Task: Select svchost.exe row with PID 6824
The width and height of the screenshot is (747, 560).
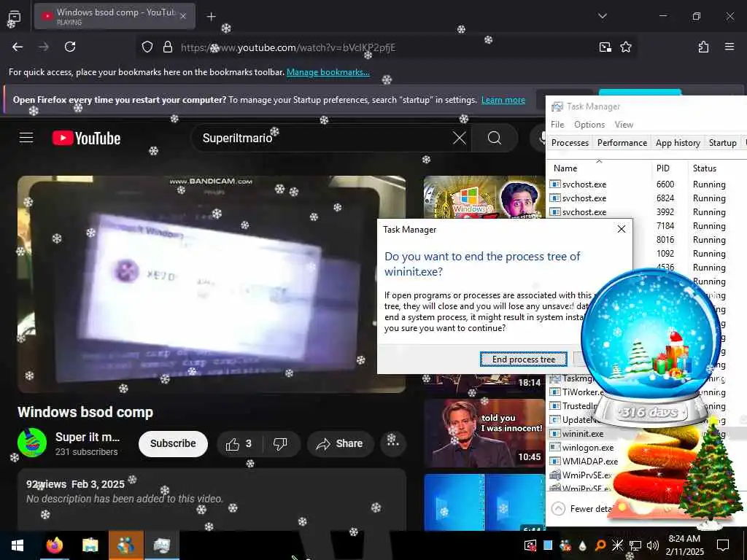Action: pos(647,198)
